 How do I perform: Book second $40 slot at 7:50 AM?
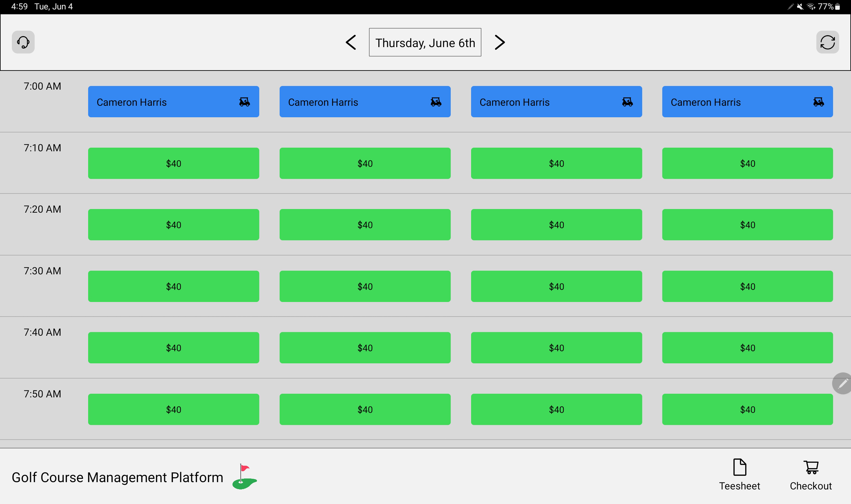(365, 410)
